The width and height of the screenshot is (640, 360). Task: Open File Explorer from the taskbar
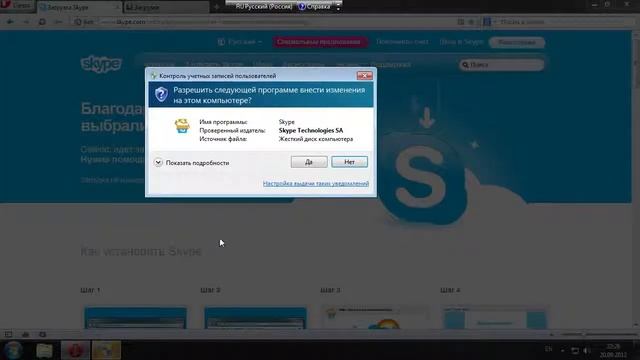pos(44,351)
